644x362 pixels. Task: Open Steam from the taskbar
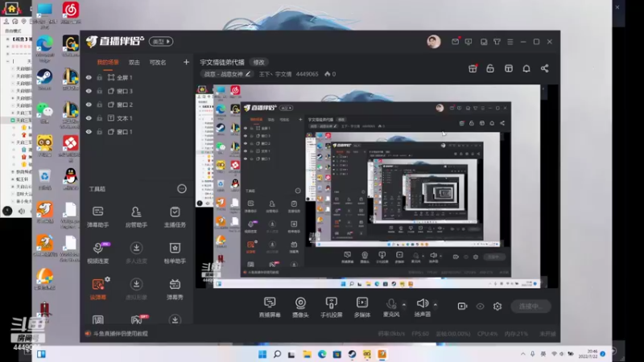tap(352, 354)
